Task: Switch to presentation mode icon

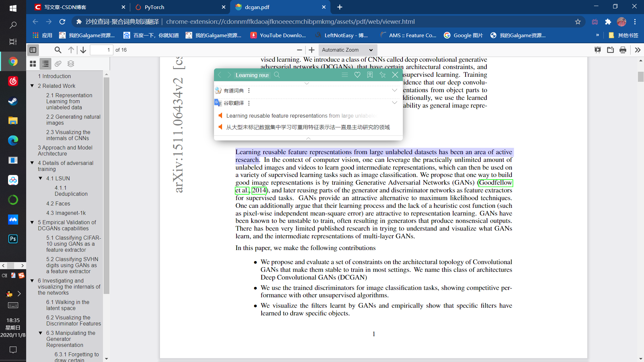Action: click(598, 50)
